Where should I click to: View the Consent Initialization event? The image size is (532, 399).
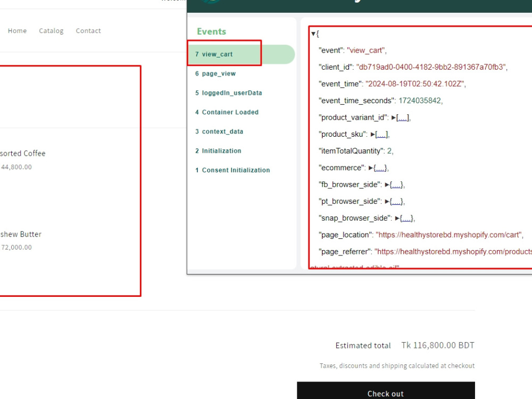click(x=232, y=170)
